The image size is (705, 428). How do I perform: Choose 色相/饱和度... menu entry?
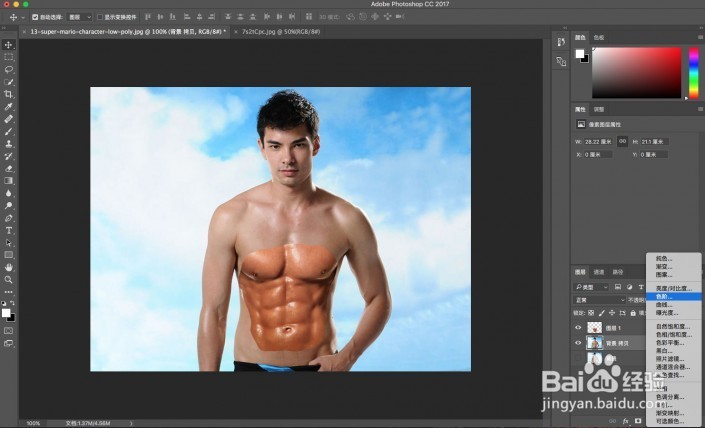pyautogui.click(x=674, y=334)
